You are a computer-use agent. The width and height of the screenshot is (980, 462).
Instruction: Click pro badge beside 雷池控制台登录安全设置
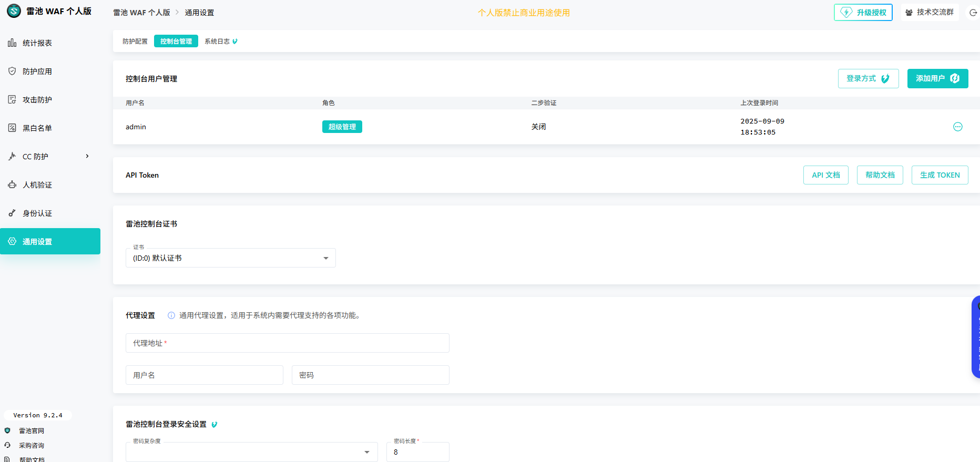pos(215,425)
